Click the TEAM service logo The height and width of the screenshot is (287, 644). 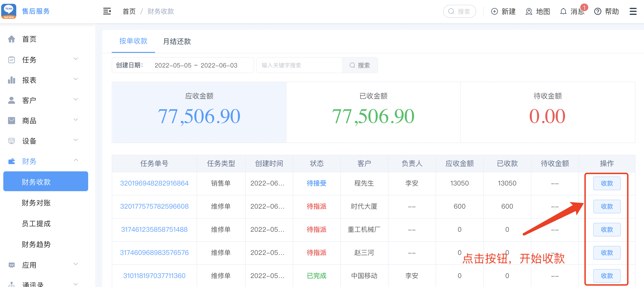(x=9, y=11)
